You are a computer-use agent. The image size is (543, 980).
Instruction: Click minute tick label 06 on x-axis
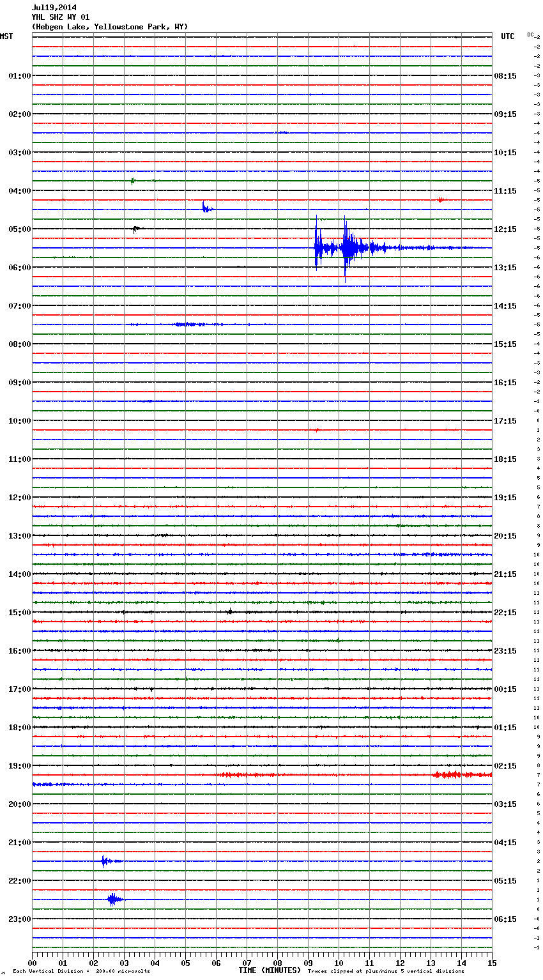tap(216, 963)
